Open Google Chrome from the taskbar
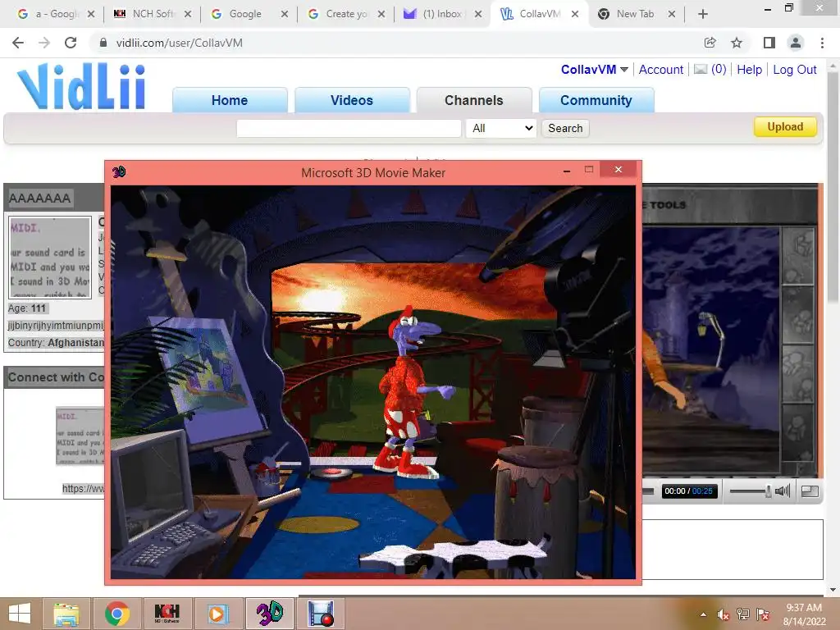The width and height of the screenshot is (840, 630). tap(116, 614)
